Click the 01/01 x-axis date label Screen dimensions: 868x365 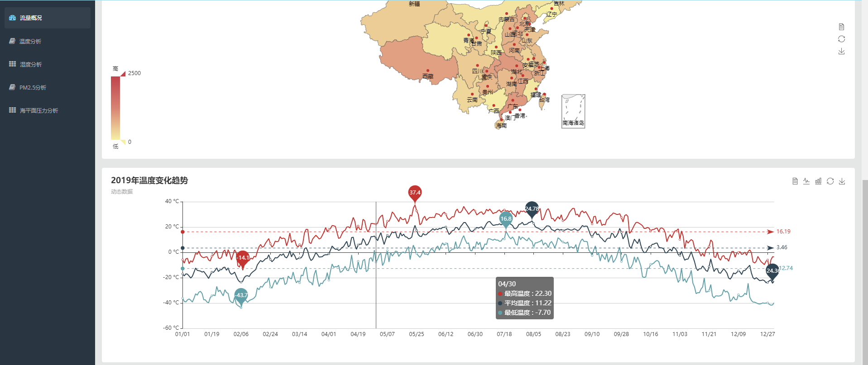click(x=182, y=334)
